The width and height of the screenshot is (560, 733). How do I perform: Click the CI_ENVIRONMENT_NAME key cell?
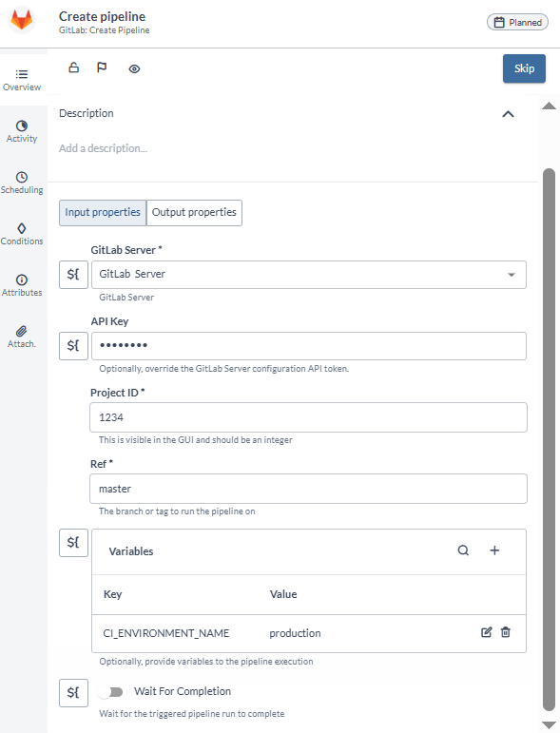[166, 633]
